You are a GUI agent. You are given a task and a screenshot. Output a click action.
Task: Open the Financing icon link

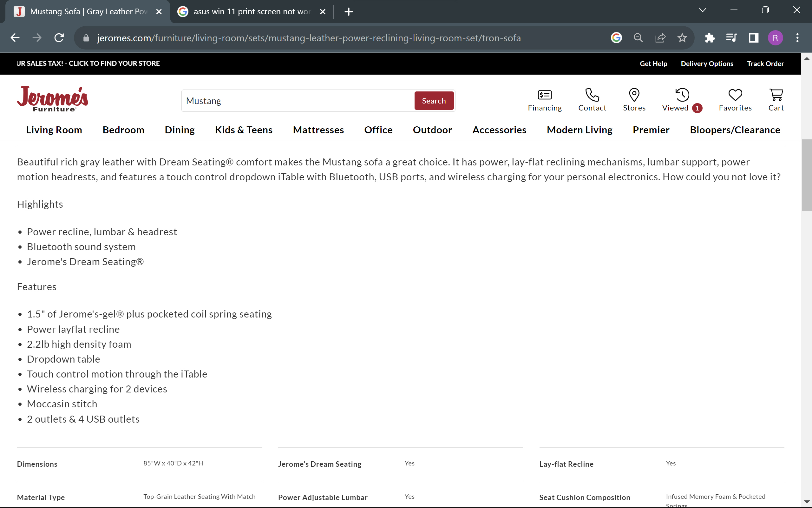coord(545,100)
